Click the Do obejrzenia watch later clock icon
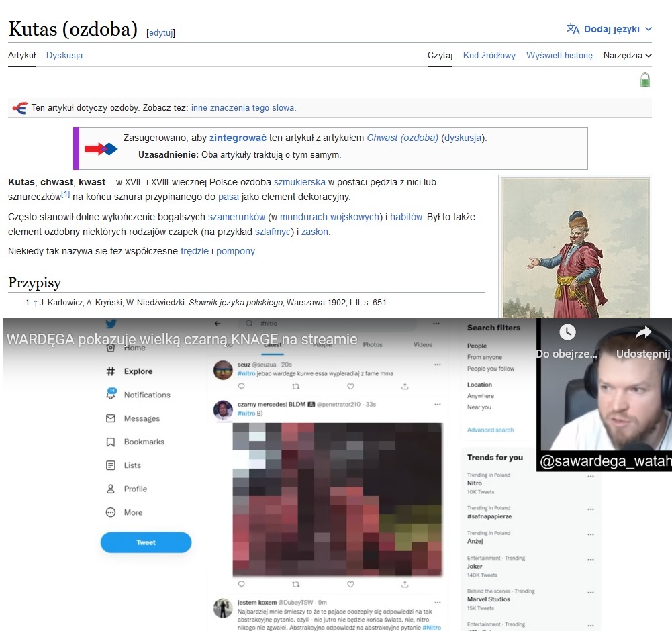Image resolution: width=672 pixels, height=631 pixels. point(567,332)
